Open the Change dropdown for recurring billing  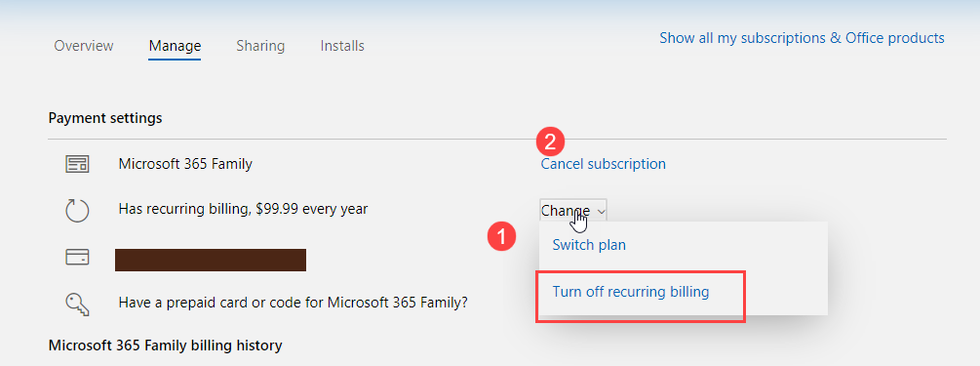pyautogui.click(x=573, y=211)
